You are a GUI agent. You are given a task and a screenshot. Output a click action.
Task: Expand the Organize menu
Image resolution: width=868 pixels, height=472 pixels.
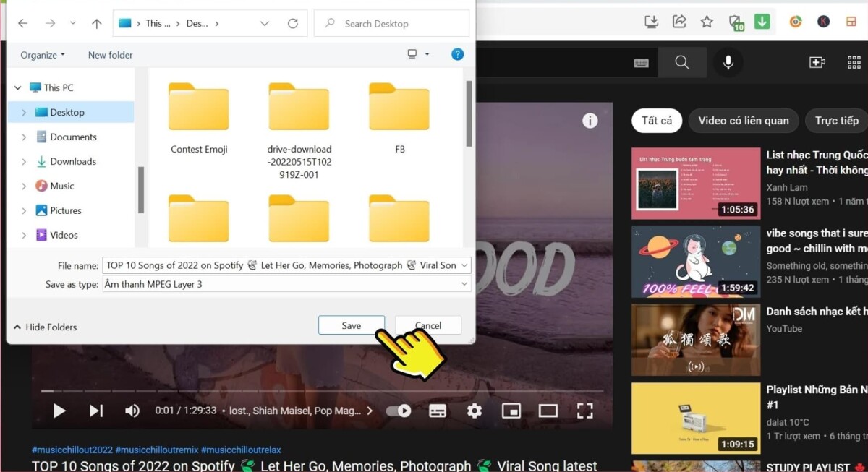[x=41, y=55]
